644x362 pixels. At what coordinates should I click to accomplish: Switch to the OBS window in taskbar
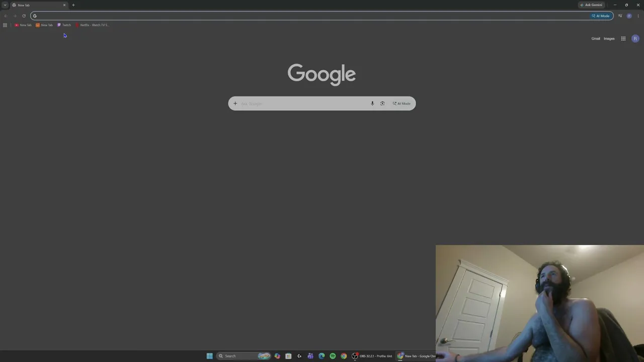(x=372, y=356)
